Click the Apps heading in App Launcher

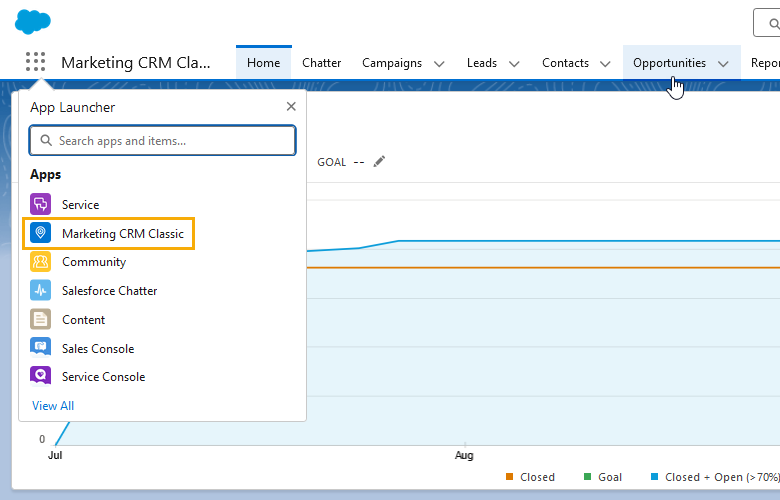click(x=45, y=175)
